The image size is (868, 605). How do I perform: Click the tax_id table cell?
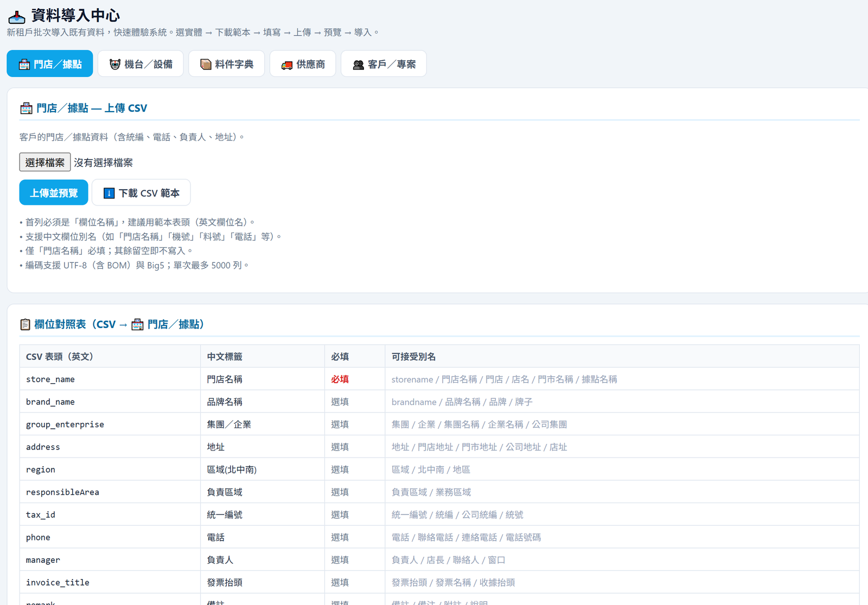pos(110,514)
